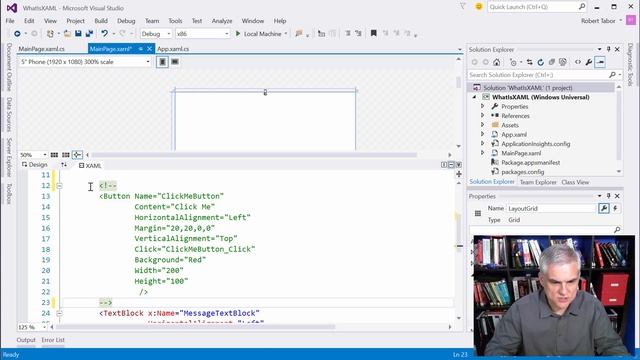This screenshot has width=640, height=360.
Task: Open the Analyze menu
Action: click(x=222, y=21)
